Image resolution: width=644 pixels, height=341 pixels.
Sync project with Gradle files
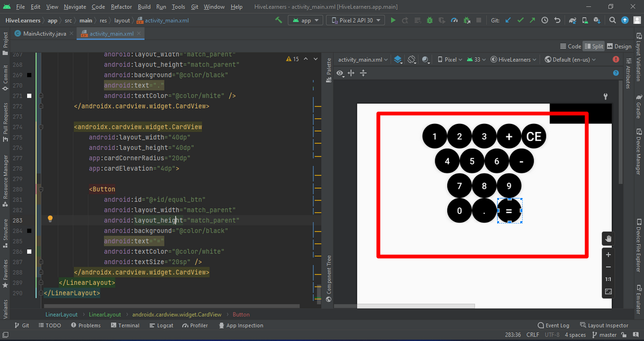[573, 20]
